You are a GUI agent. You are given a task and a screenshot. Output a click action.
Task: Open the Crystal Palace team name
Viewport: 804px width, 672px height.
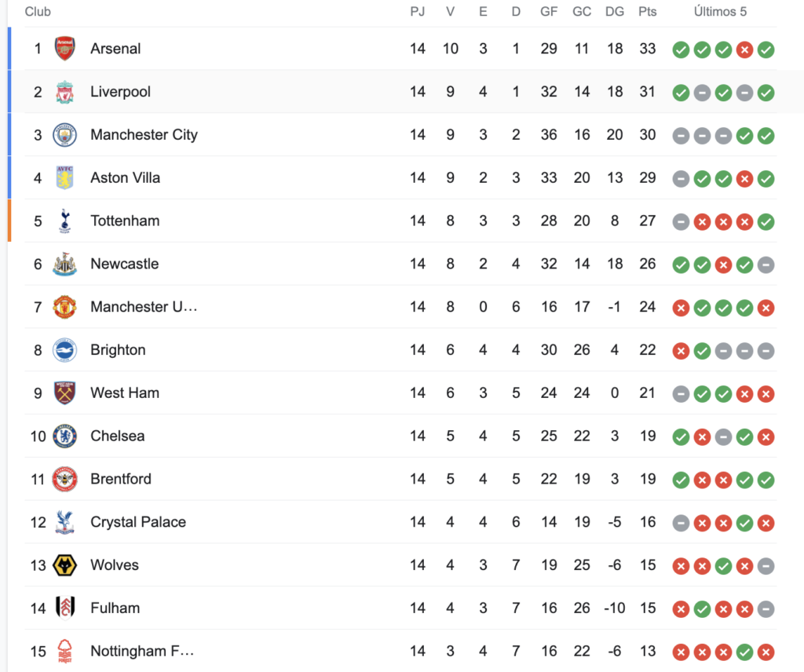(138, 522)
